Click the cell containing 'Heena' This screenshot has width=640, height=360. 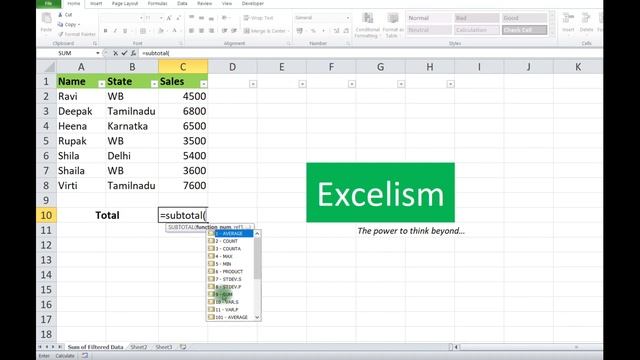click(x=81, y=126)
